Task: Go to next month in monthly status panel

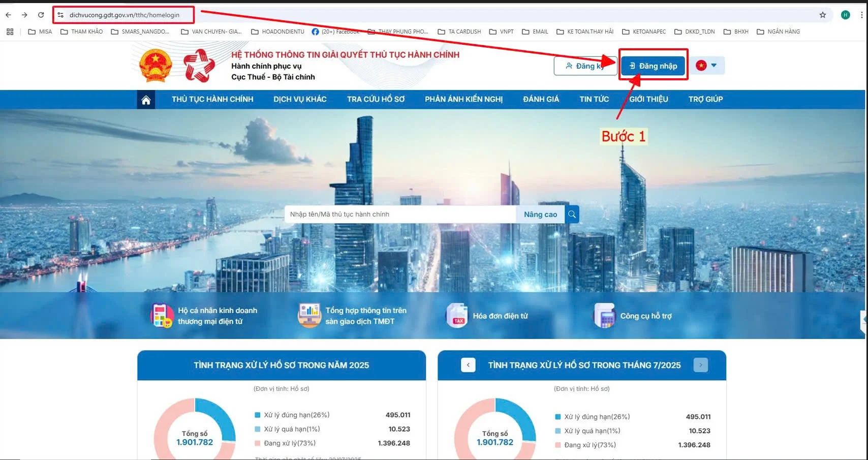Action: click(x=700, y=365)
